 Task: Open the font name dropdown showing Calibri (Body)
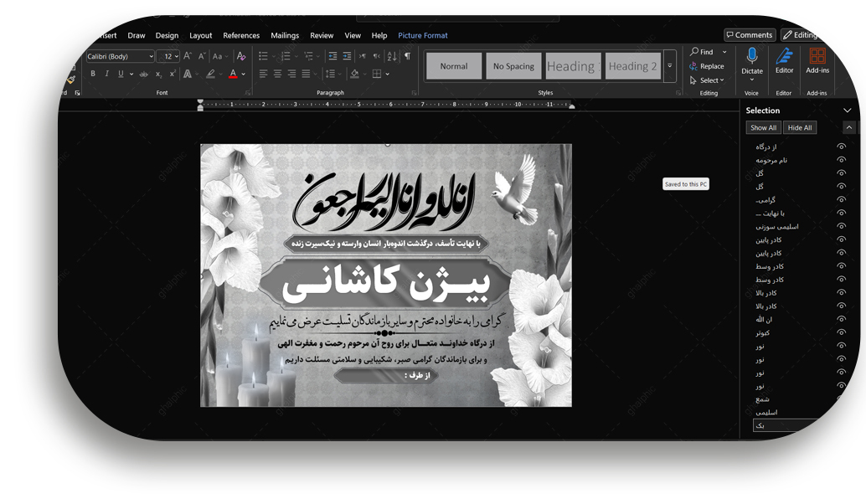(x=121, y=56)
